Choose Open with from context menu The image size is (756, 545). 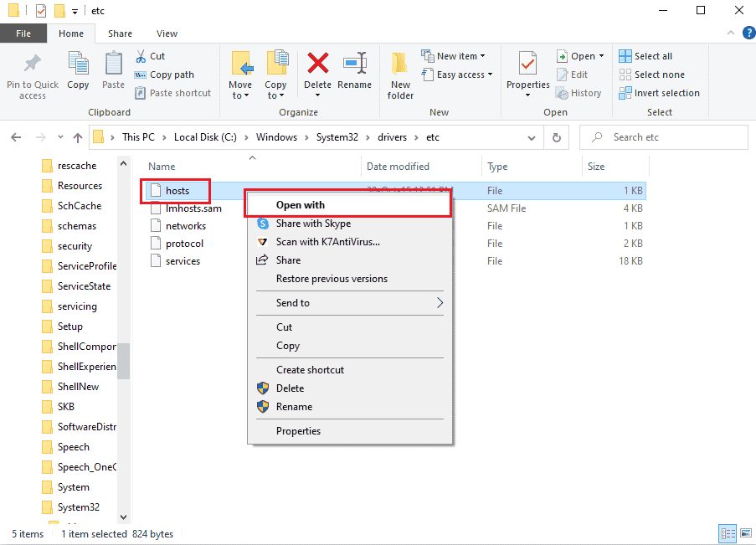[x=350, y=205]
